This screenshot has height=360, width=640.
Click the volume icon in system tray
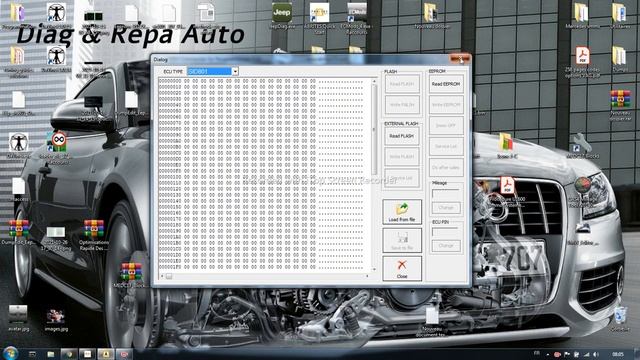point(596,354)
